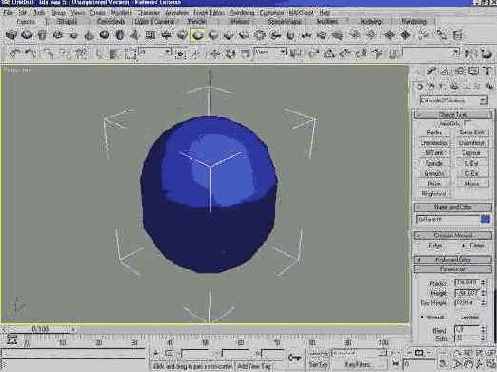
Task: Select the Torus primitive icon
Action: [x=58, y=35]
